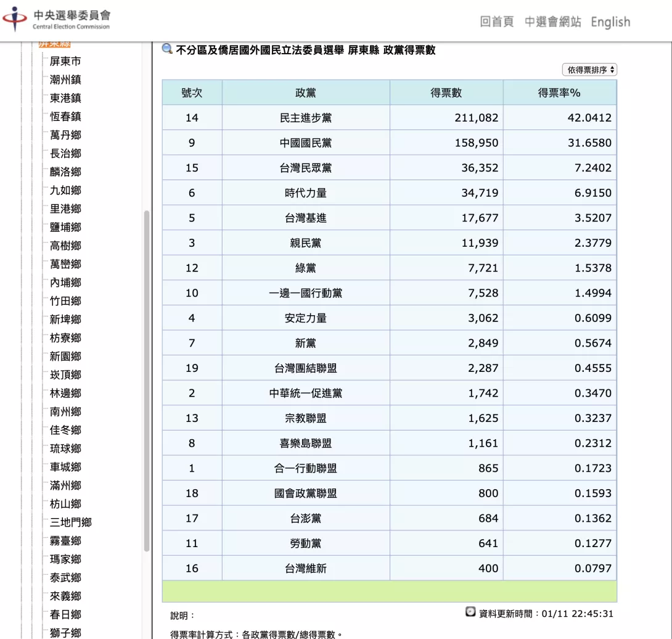Viewport: 672px width, 639px height.
Task: Select 內埔鄉 in the district tree
Action: coord(65,282)
